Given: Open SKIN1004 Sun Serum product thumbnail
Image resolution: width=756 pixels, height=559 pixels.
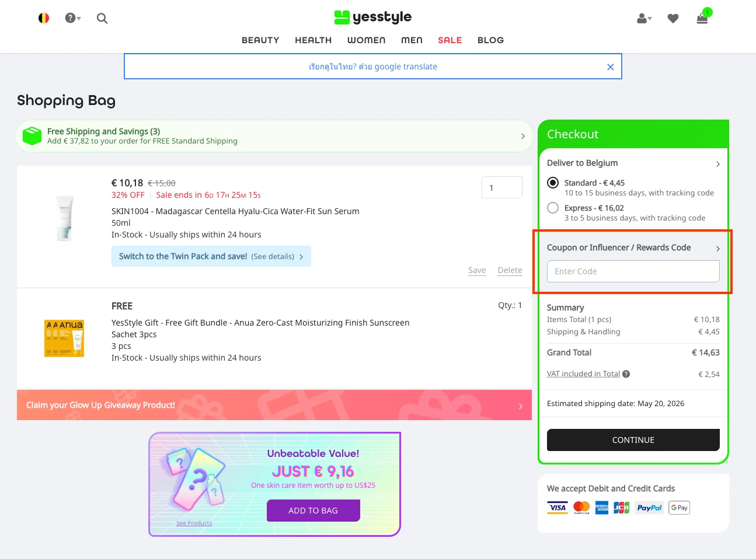Looking at the screenshot, I should [64, 218].
